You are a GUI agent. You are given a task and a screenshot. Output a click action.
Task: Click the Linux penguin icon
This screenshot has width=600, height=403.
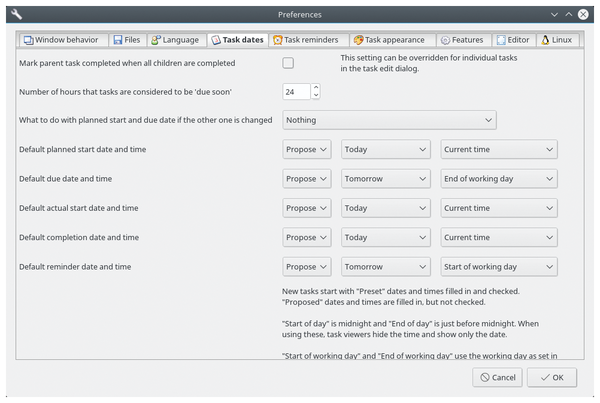coord(545,40)
